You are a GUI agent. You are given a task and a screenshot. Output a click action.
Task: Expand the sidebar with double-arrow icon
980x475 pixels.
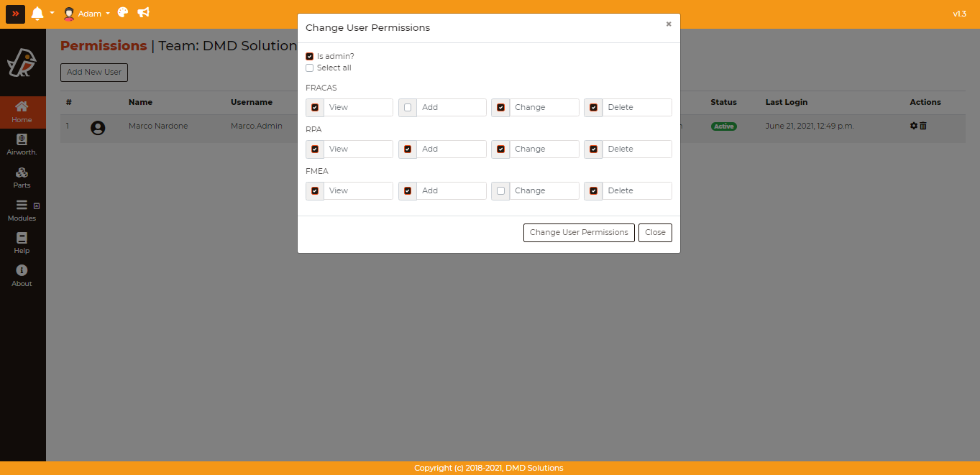pos(15,14)
